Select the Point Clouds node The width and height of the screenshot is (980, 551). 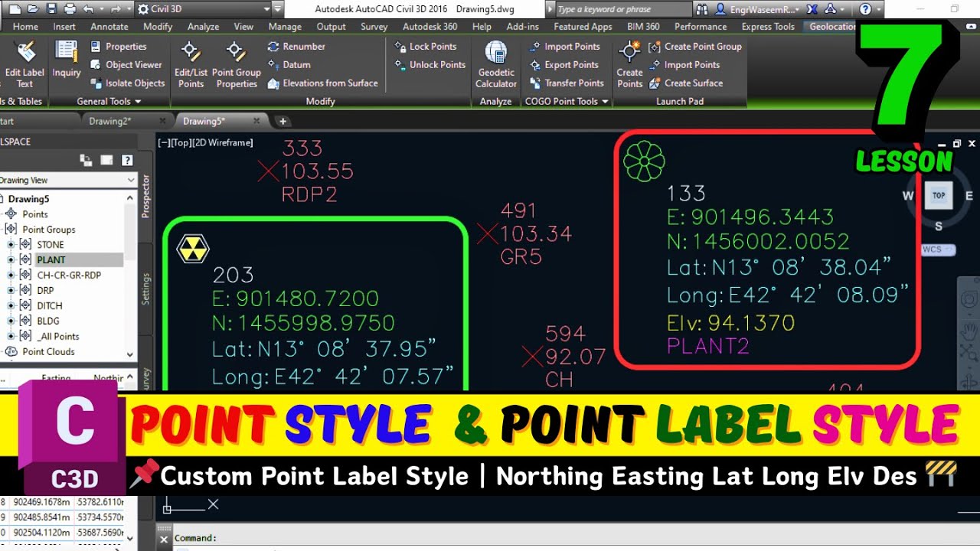[x=48, y=352]
